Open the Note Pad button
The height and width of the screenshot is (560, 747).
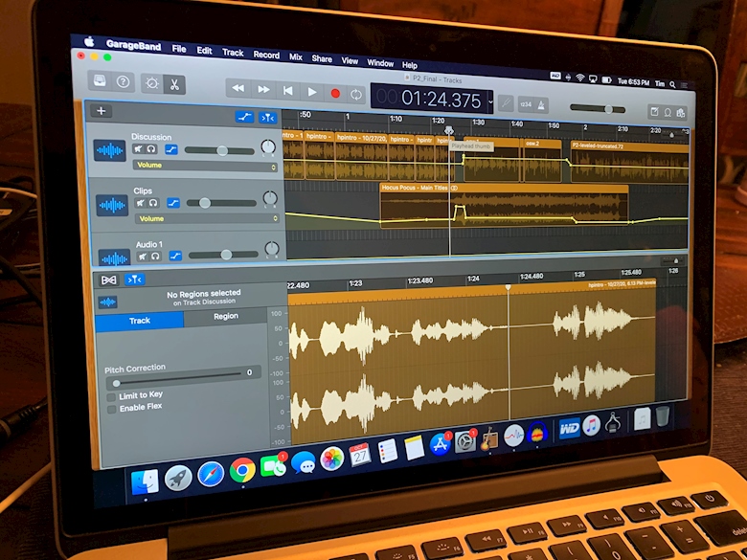click(654, 111)
